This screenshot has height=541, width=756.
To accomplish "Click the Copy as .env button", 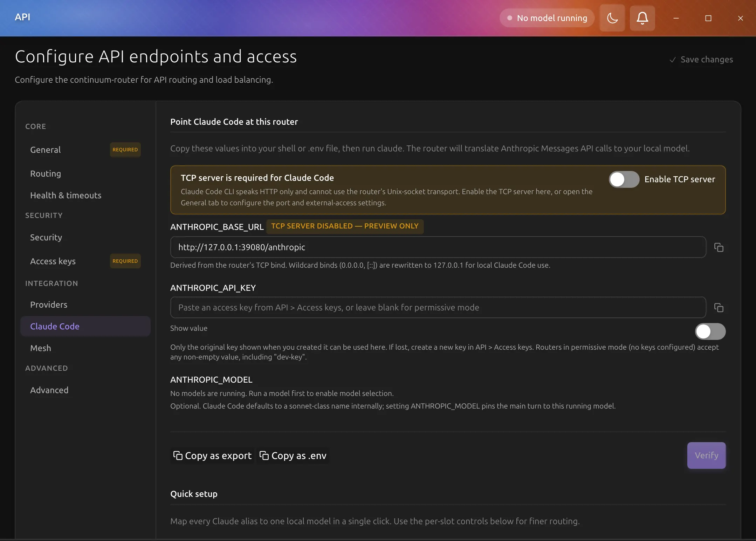I will tap(293, 456).
